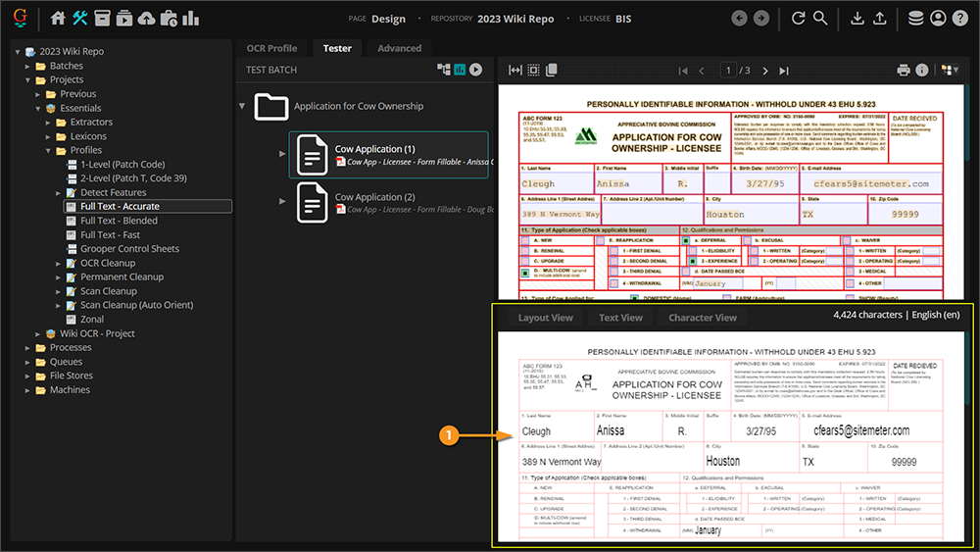Collapse the Projects folder in tree
This screenshot has height=552, width=980.
28,79
